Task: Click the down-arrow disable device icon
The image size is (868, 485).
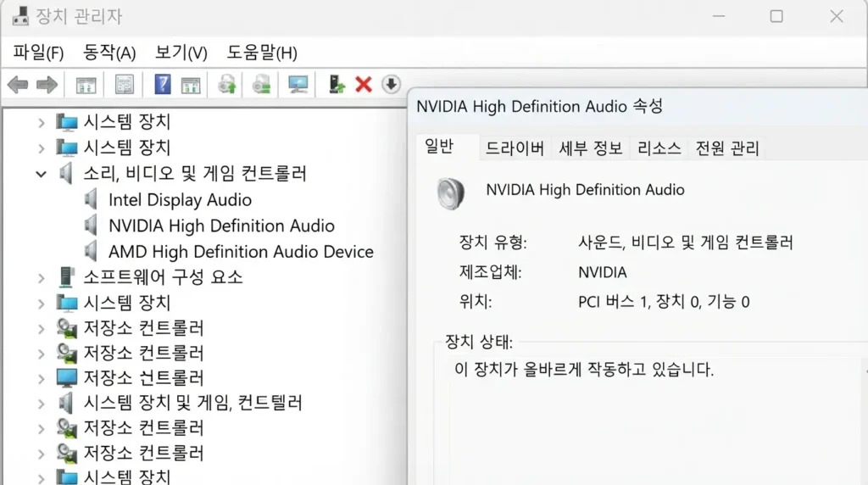Action: [x=391, y=85]
